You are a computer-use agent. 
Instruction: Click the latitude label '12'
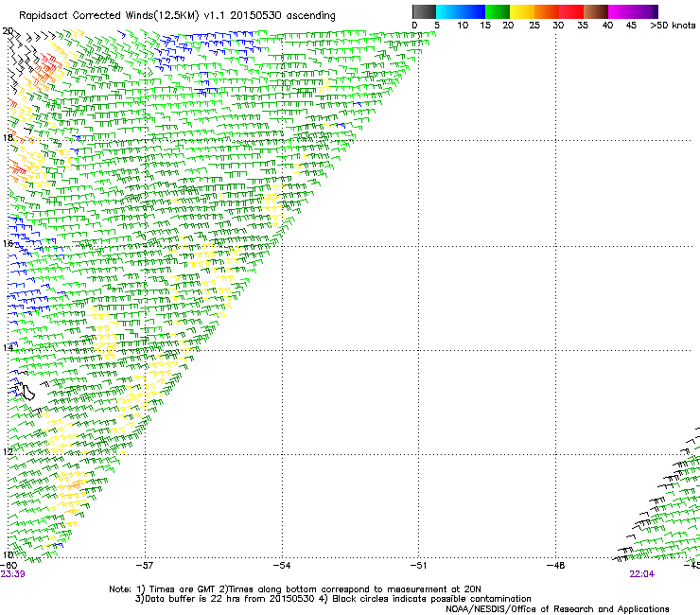point(8,451)
